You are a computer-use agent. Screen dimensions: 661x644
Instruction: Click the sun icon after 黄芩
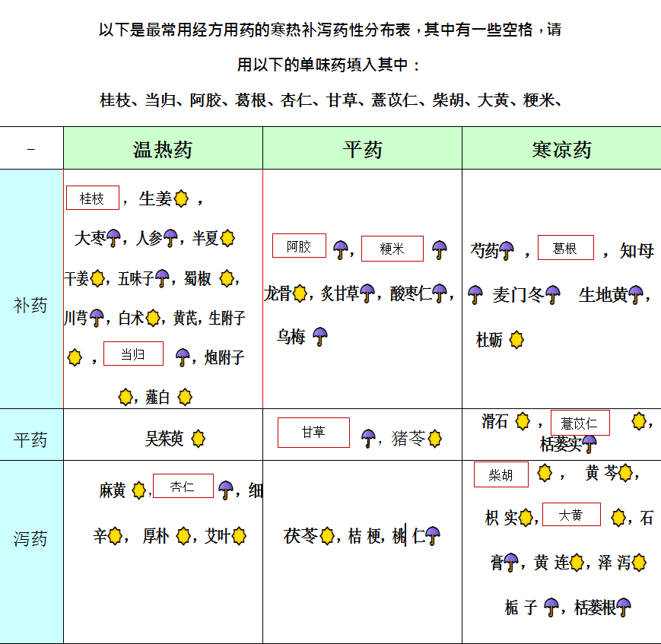click(625, 473)
